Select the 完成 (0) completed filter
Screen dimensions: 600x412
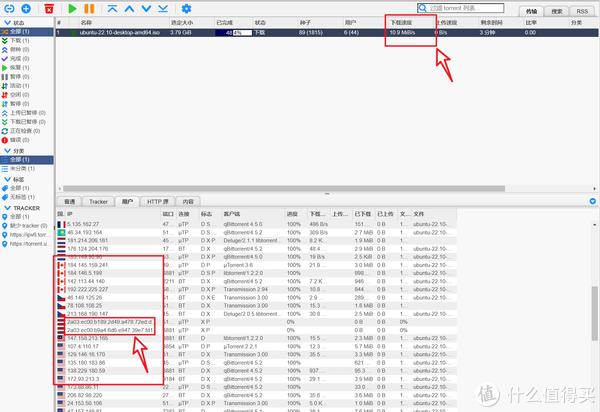pyautogui.click(x=27, y=59)
